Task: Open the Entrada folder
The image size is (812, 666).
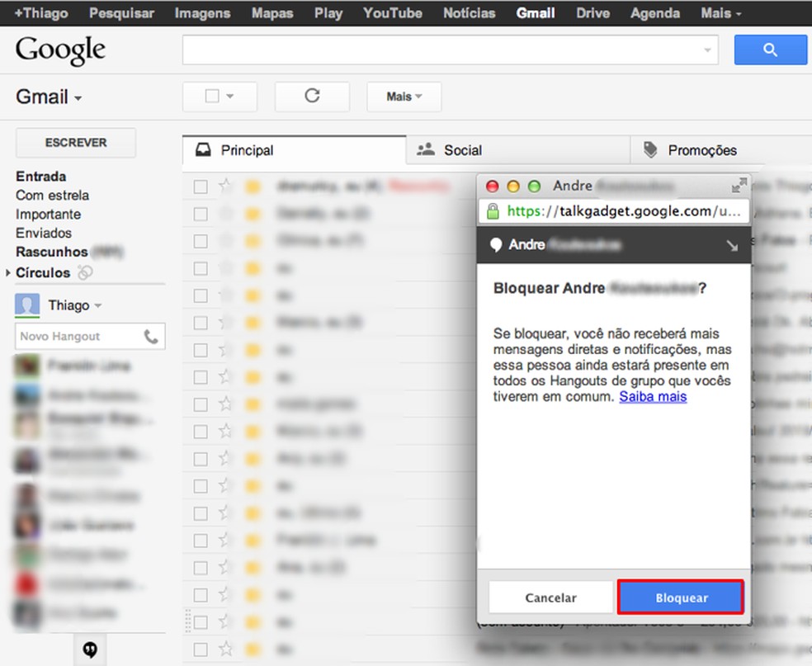Action: point(41,177)
